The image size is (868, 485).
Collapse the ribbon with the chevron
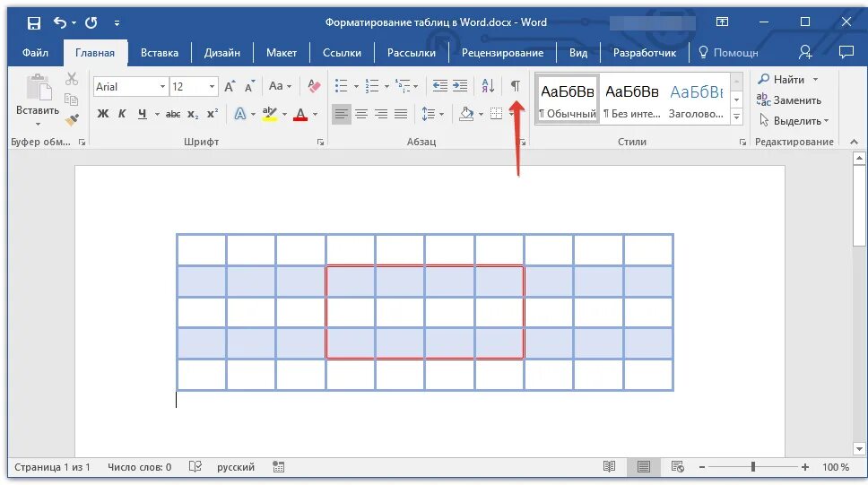tap(855, 143)
